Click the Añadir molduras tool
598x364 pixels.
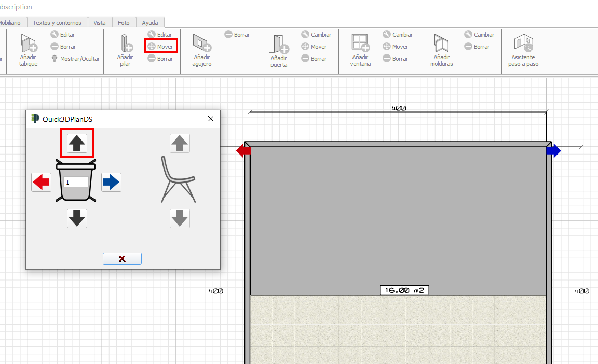[442, 50]
